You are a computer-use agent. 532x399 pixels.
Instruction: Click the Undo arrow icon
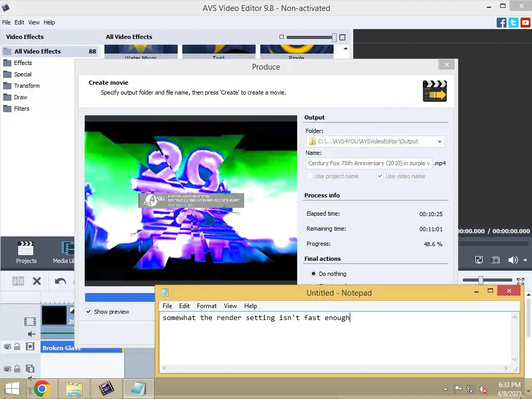click(x=60, y=281)
